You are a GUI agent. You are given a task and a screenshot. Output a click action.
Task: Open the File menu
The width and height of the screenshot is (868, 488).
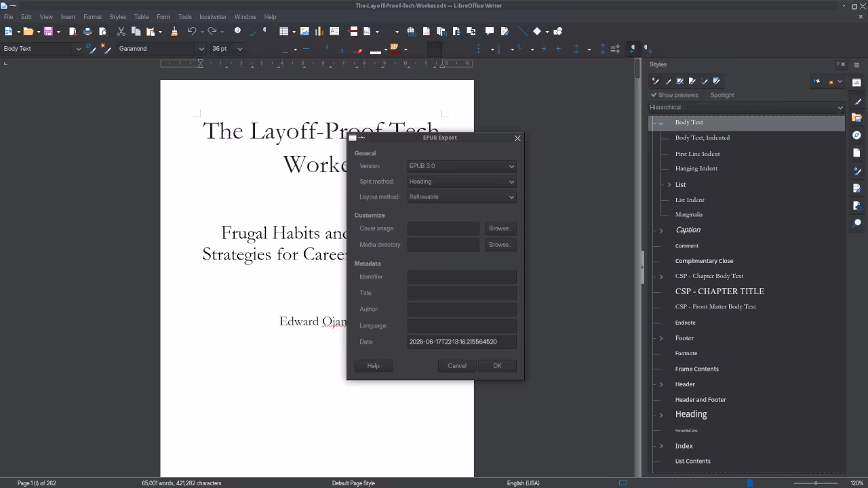tap(8, 17)
